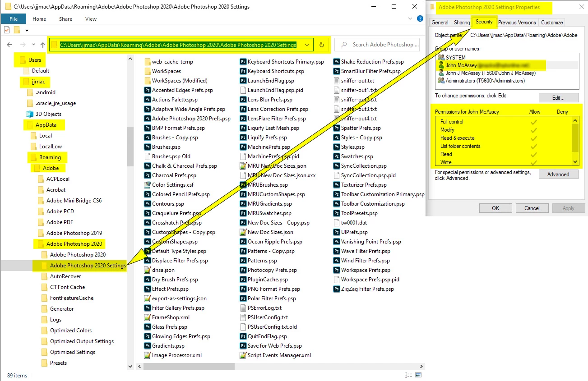Image resolution: width=588 pixels, height=381 pixels.
Task: Select Save for Web Prefs.psp name
Action: (x=274, y=346)
